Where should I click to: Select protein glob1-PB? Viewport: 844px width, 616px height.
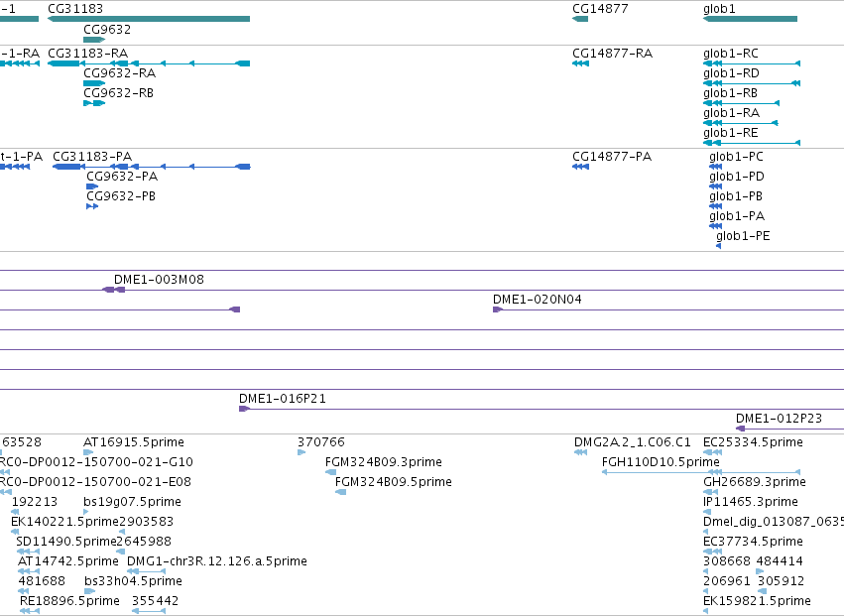(736, 196)
